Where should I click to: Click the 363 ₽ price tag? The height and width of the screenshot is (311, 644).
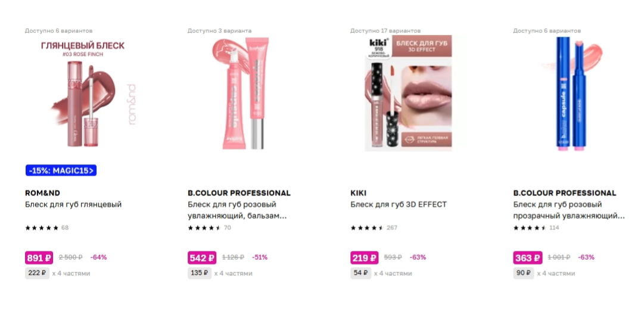(x=527, y=257)
